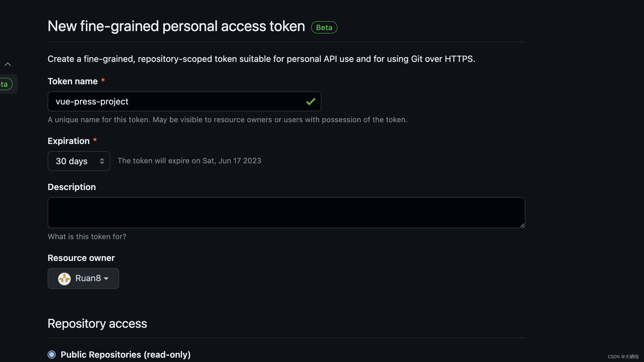Open the 30 days expiration dropdown
Image resolution: width=644 pixels, height=362 pixels.
point(79,161)
